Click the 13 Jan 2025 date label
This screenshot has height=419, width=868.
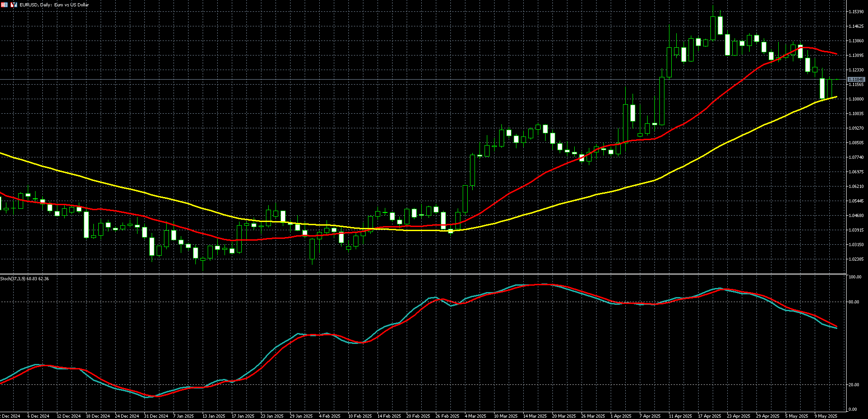point(214,416)
